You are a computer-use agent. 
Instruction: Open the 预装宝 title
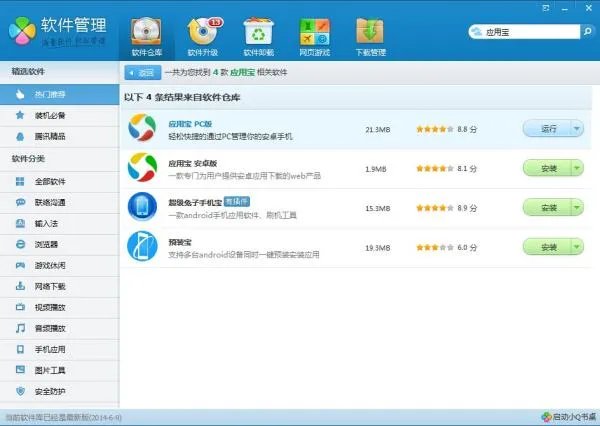click(180, 242)
